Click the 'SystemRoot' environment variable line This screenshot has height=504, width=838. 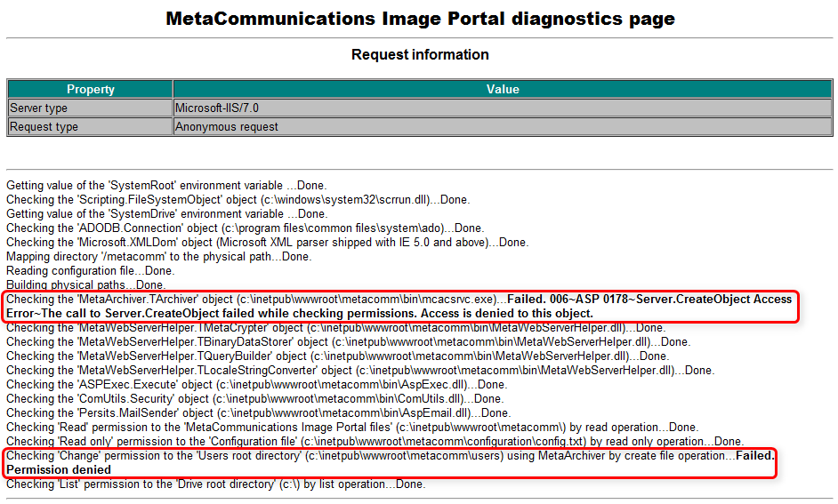click(166, 185)
